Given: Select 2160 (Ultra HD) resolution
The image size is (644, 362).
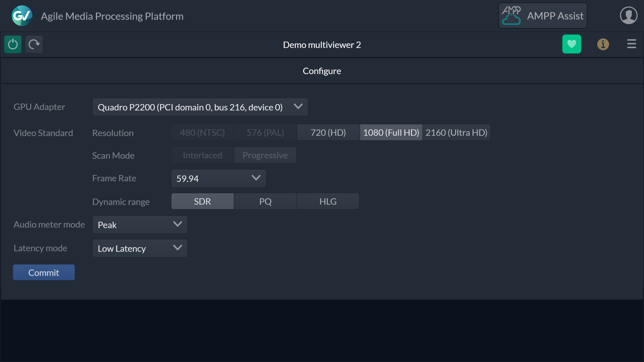Looking at the screenshot, I should pos(457,132).
